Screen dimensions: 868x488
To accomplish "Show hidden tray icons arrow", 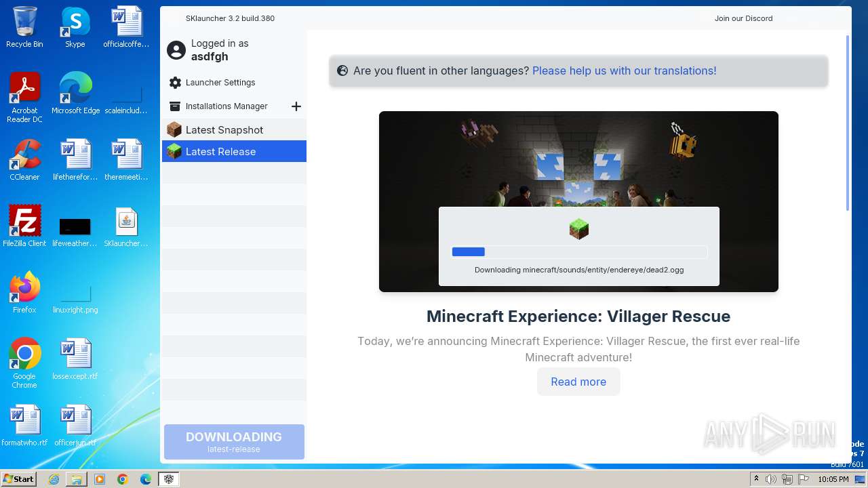I will tap(756, 479).
